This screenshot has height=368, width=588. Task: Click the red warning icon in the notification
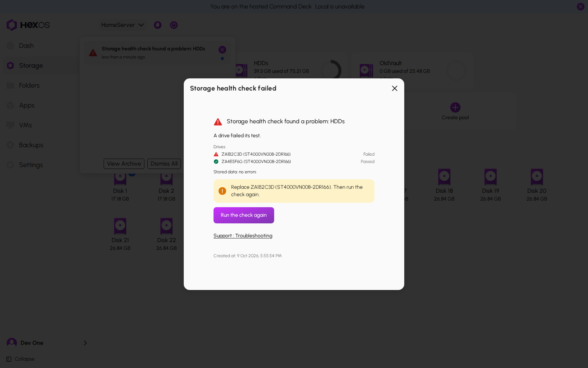click(x=93, y=53)
